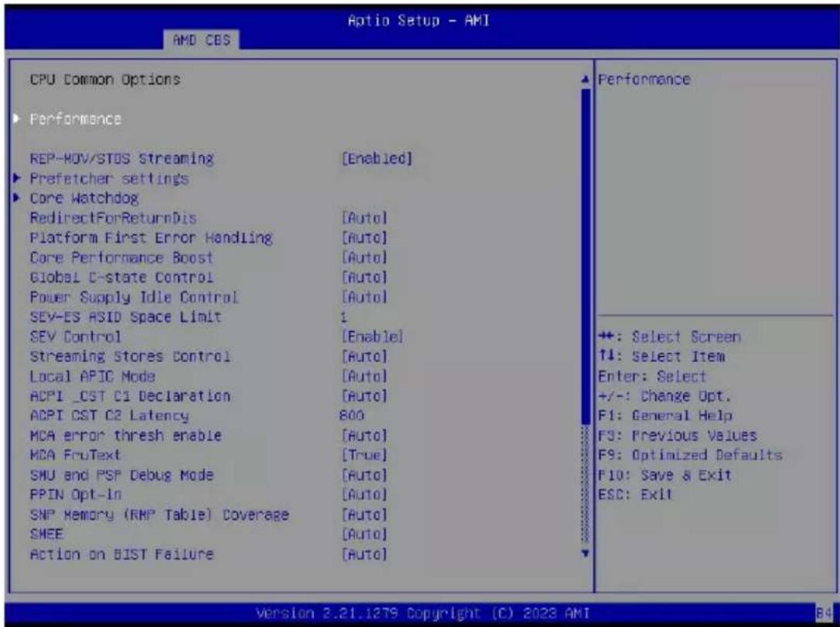The width and height of the screenshot is (840, 627).
Task: Toggle MCA error thresh enable value
Action: pos(364,436)
